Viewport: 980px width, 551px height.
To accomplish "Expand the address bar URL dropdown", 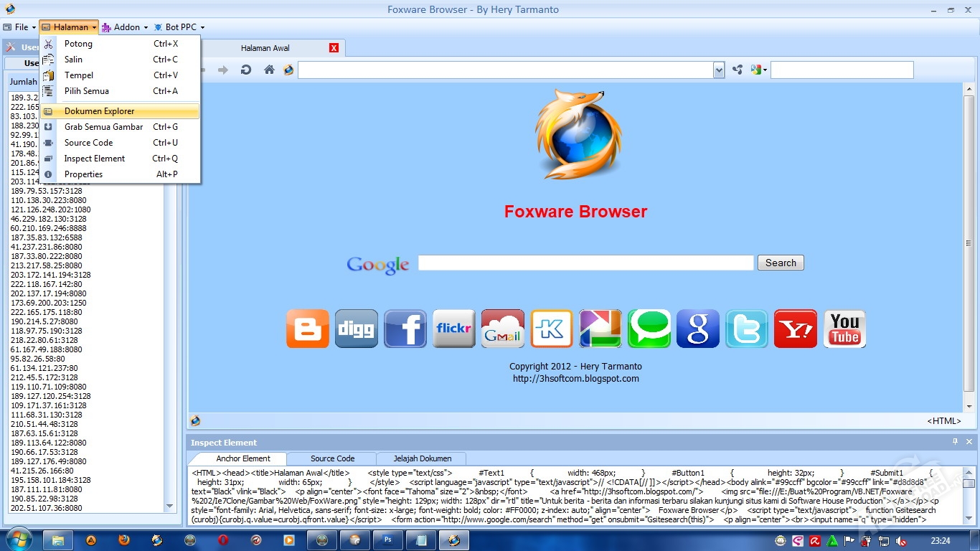I will point(719,70).
